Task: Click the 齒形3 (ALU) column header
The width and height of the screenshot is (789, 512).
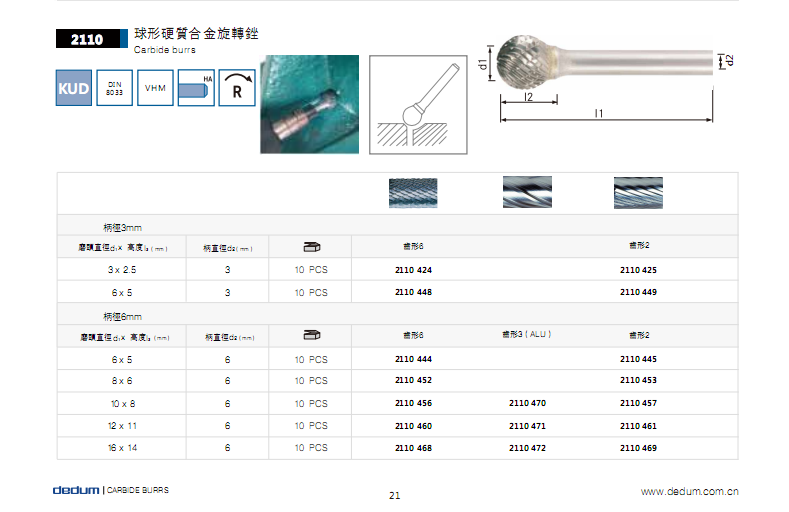Action: [527, 334]
